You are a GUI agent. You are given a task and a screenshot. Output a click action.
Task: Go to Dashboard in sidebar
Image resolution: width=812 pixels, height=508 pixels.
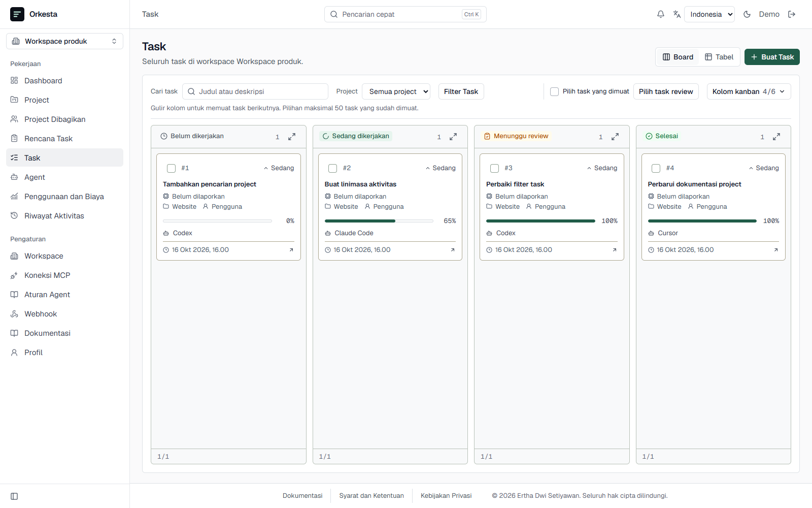pyautogui.click(x=64, y=81)
